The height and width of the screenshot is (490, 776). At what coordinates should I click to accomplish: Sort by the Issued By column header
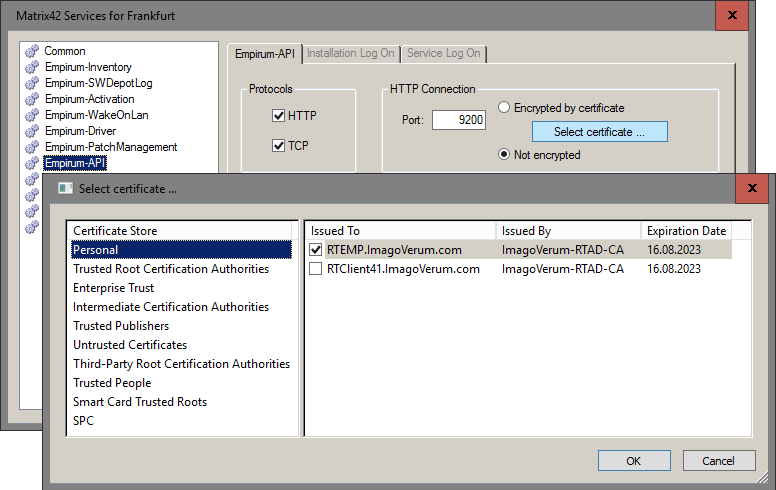point(568,231)
